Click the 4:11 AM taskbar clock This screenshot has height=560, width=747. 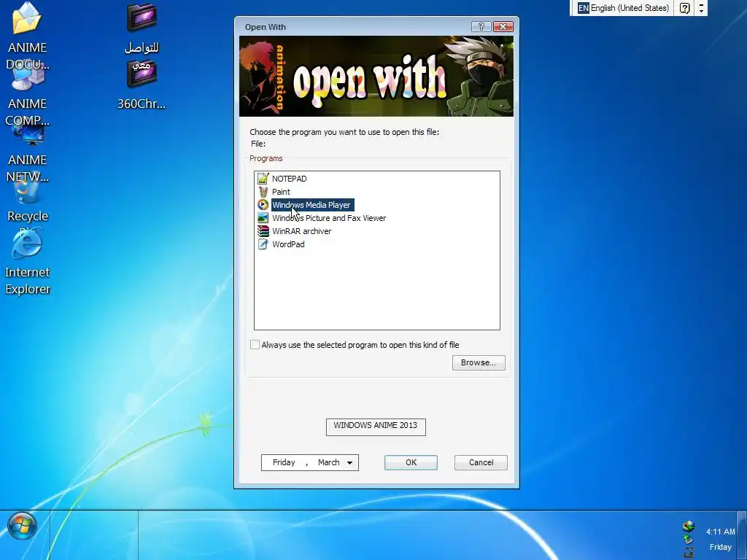click(x=720, y=532)
